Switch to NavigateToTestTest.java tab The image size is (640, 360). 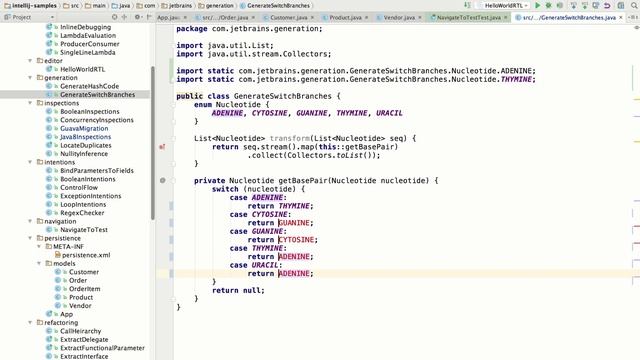tap(469, 18)
